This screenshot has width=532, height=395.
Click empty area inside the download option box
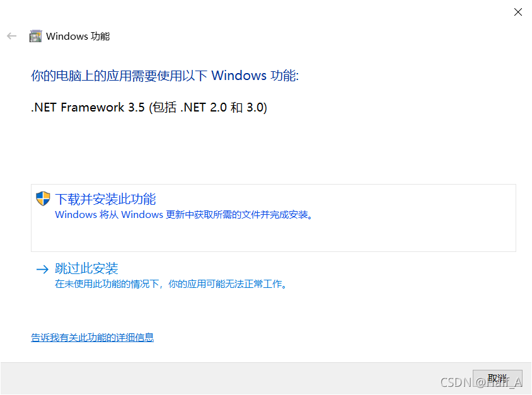[x=274, y=236]
